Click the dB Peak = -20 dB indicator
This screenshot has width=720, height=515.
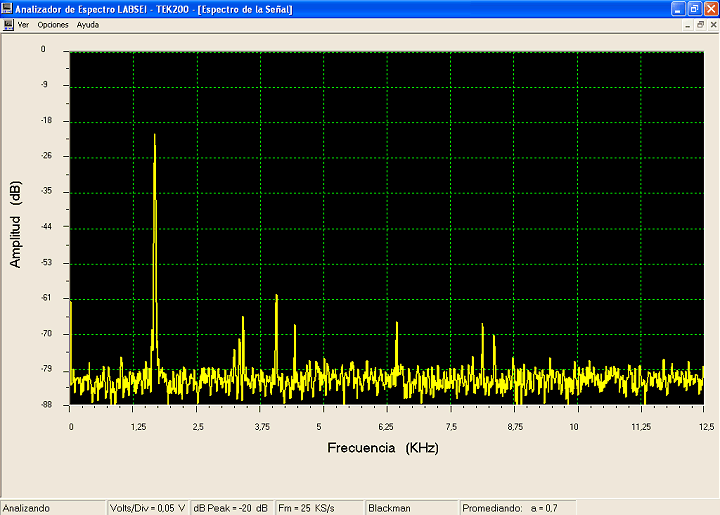(230, 508)
